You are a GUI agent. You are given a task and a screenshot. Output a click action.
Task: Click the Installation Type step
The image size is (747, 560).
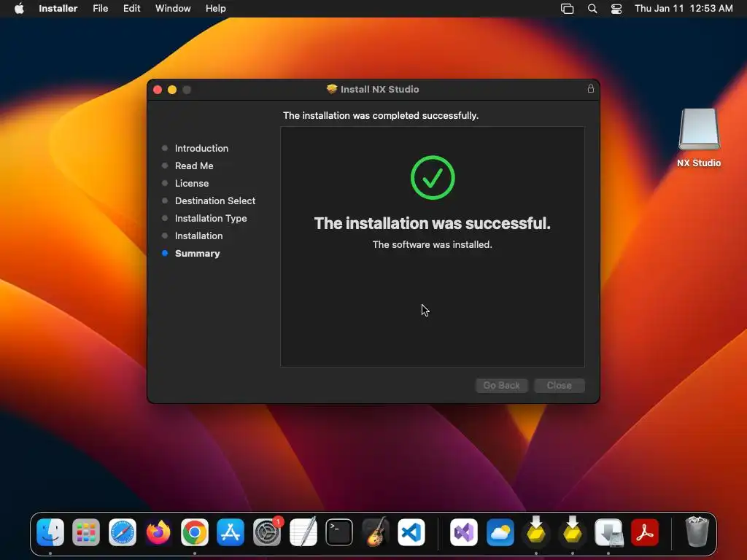point(211,218)
